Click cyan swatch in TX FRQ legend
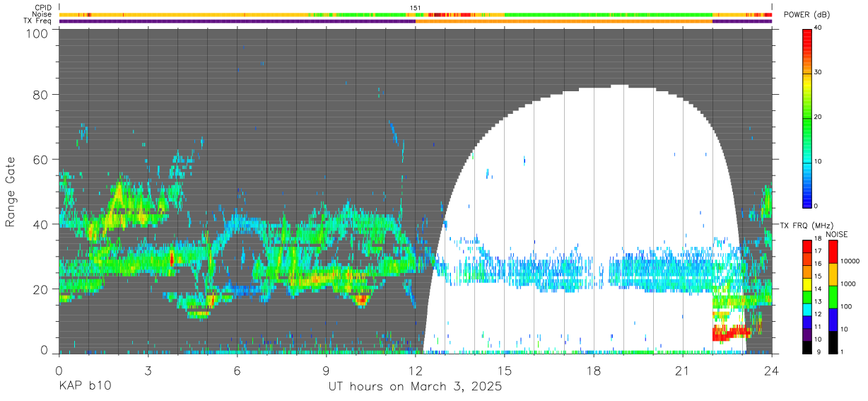The height and width of the screenshot is (401, 868). (807, 310)
